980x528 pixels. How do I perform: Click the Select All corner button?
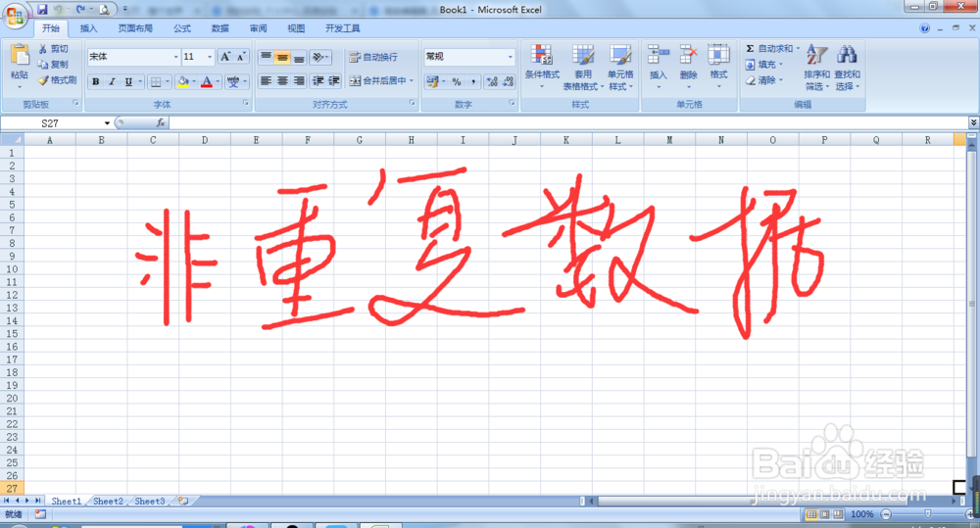12,140
